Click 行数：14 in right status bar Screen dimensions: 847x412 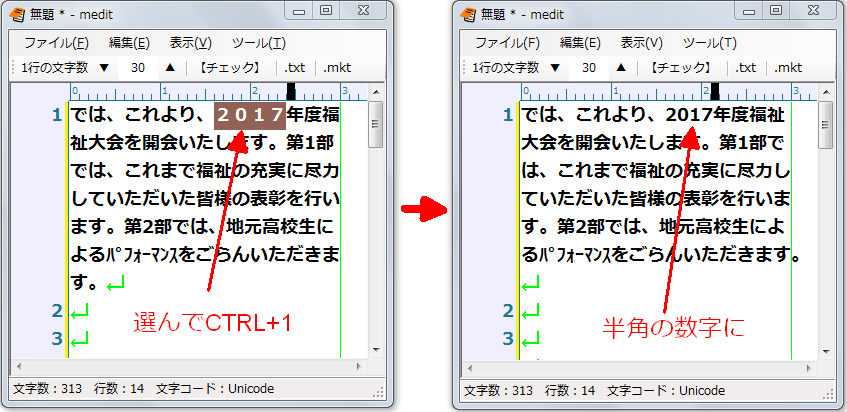tap(570, 391)
